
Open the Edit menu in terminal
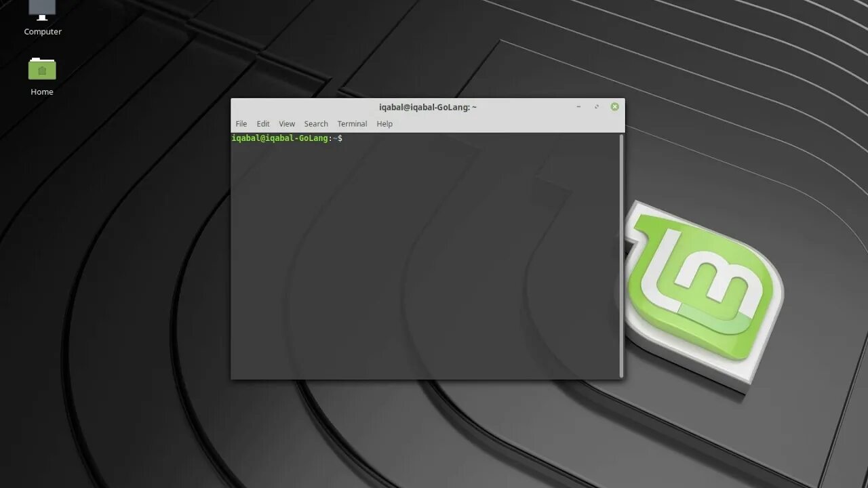pos(263,124)
